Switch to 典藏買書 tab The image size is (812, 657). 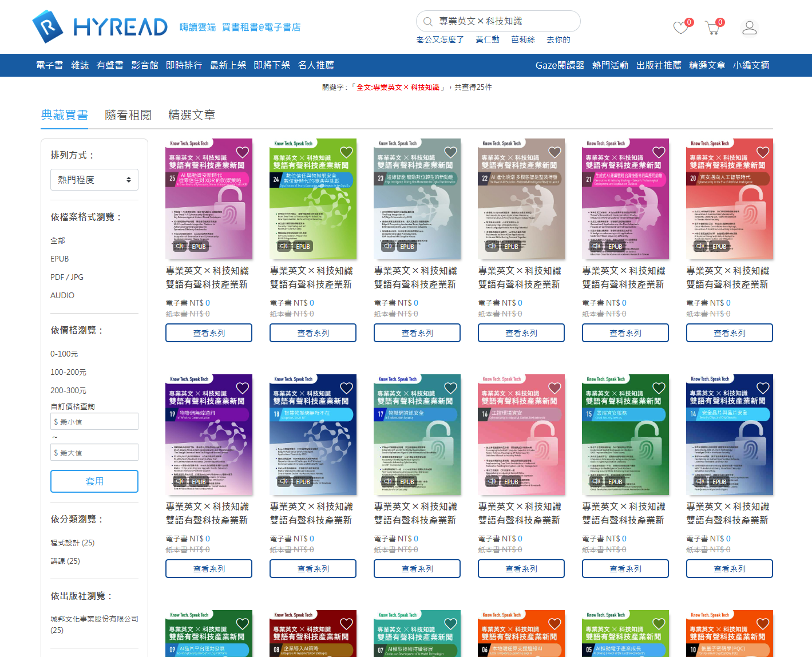point(65,115)
